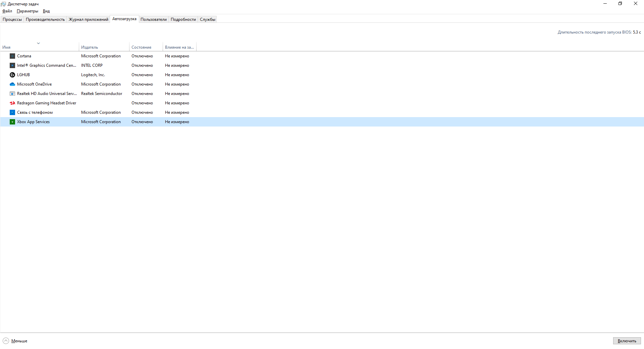Click Отключено status in LGHUB row

pyautogui.click(x=142, y=75)
